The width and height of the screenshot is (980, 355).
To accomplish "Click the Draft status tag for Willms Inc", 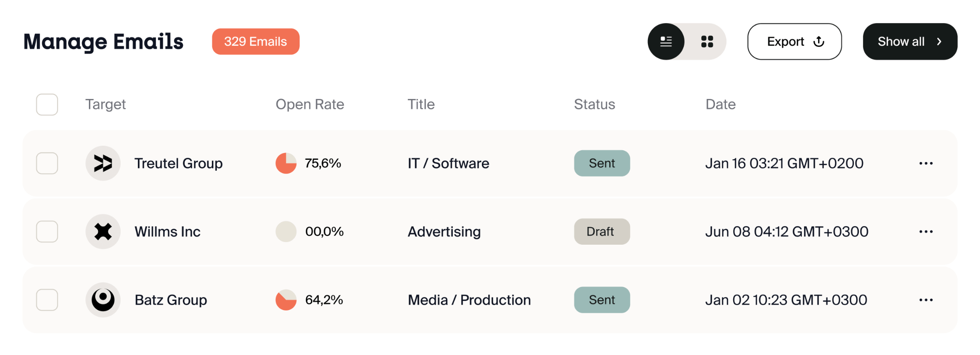I will (x=602, y=232).
